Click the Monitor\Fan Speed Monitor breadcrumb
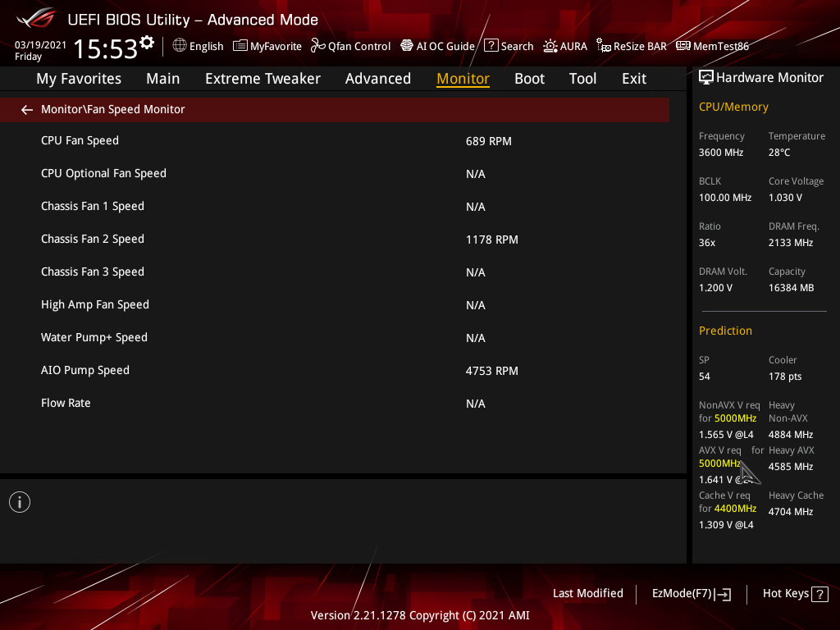The image size is (840, 630). tap(113, 109)
